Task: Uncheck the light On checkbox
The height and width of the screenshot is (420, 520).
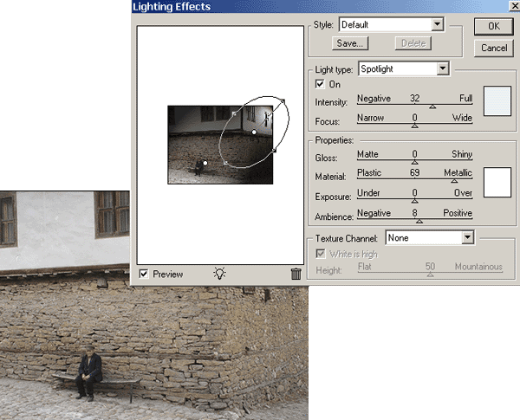Action: pos(321,84)
